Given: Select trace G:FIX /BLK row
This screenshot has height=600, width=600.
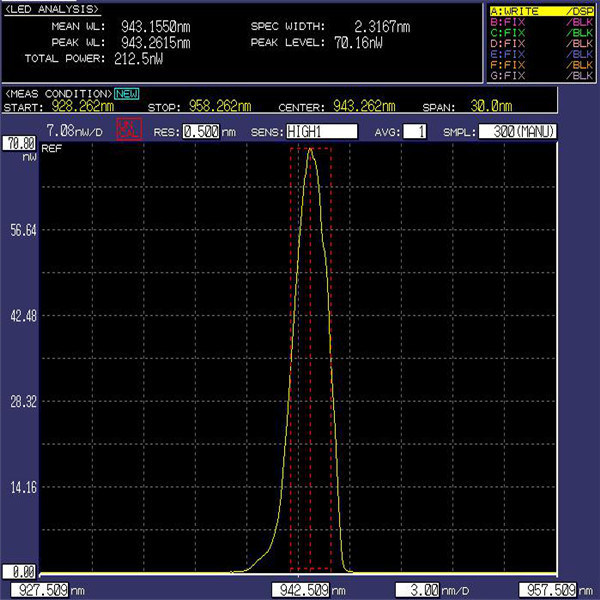Looking at the screenshot, I should 540,77.
